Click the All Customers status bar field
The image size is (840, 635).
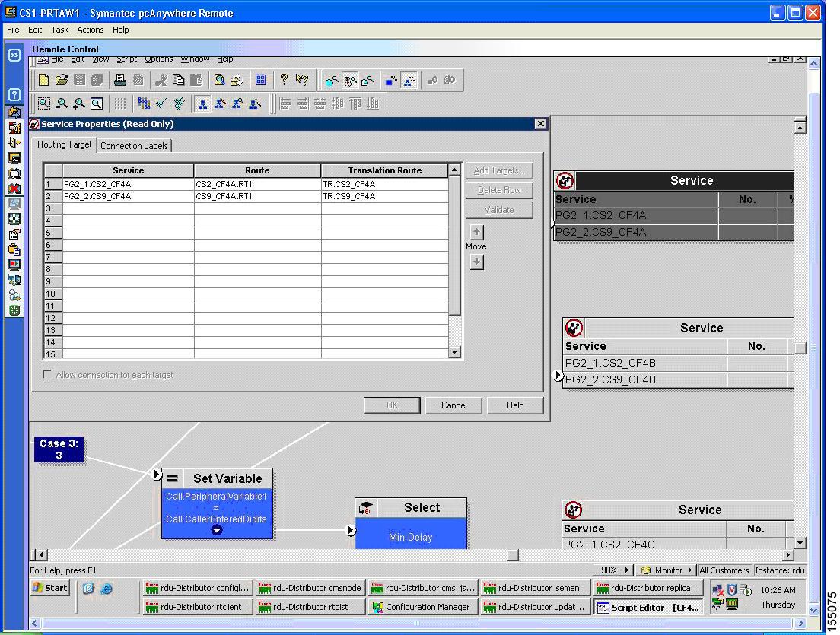pos(724,570)
